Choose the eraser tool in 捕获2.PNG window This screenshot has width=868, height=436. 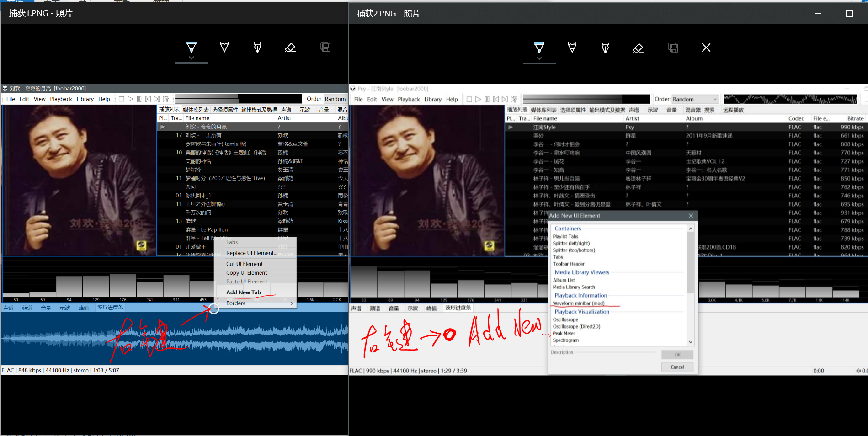pyautogui.click(x=638, y=48)
